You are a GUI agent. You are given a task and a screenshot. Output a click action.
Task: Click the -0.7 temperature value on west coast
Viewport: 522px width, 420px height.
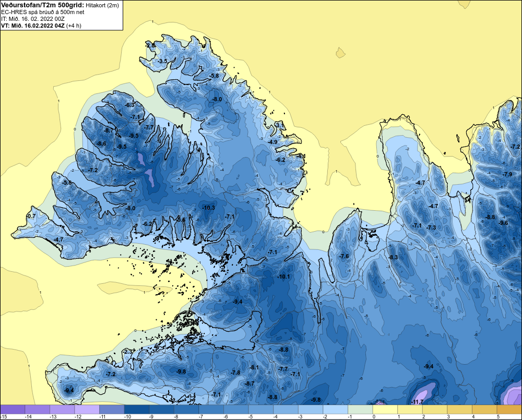(x=31, y=216)
